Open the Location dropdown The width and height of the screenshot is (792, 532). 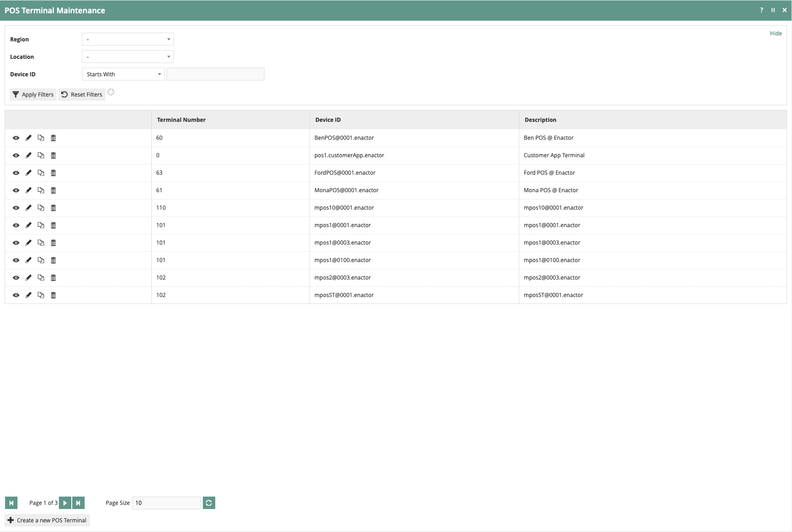(128, 57)
